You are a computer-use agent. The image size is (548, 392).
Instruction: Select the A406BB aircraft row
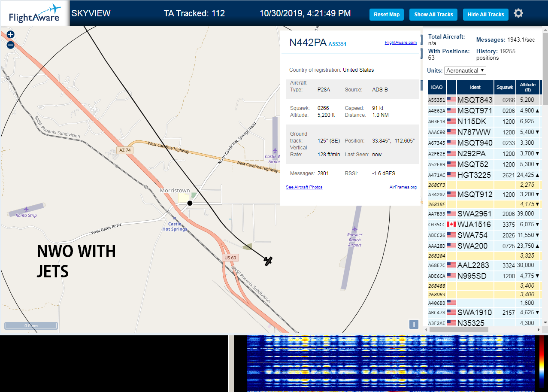(x=484, y=303)
